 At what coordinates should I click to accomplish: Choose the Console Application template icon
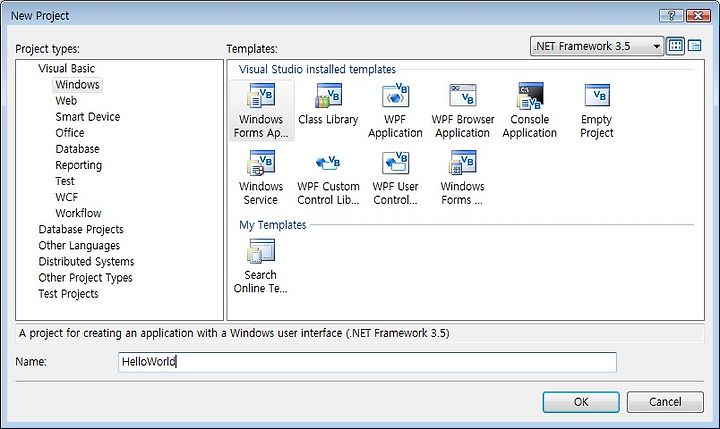click(x=529, y=96)
